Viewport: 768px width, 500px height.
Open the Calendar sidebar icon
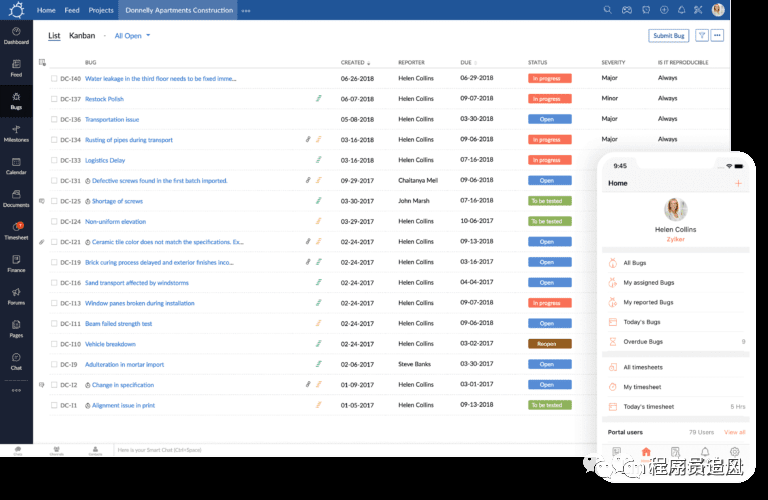(x=16, y=166)
